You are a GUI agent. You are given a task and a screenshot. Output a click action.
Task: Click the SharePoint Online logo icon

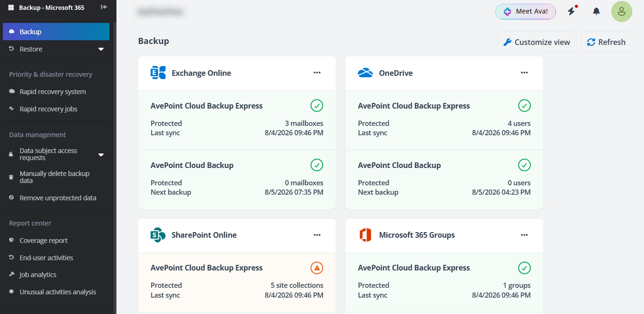[x=158, y=235]
